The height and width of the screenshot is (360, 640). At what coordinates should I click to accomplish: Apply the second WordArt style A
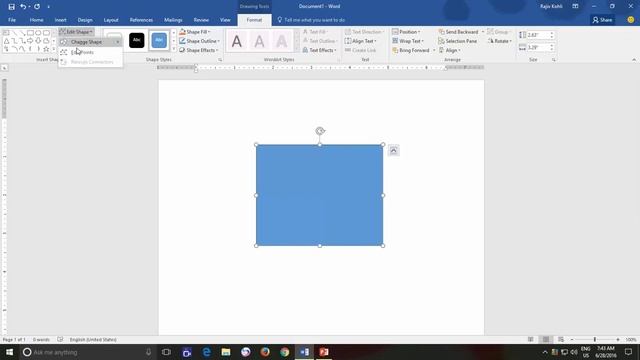click(x=260, y=41)
